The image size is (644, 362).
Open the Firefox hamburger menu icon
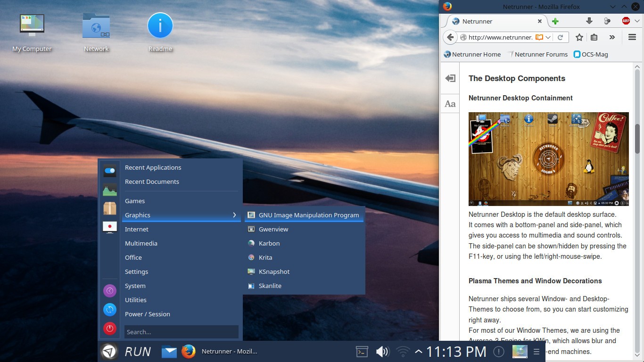tap(632, 37)
